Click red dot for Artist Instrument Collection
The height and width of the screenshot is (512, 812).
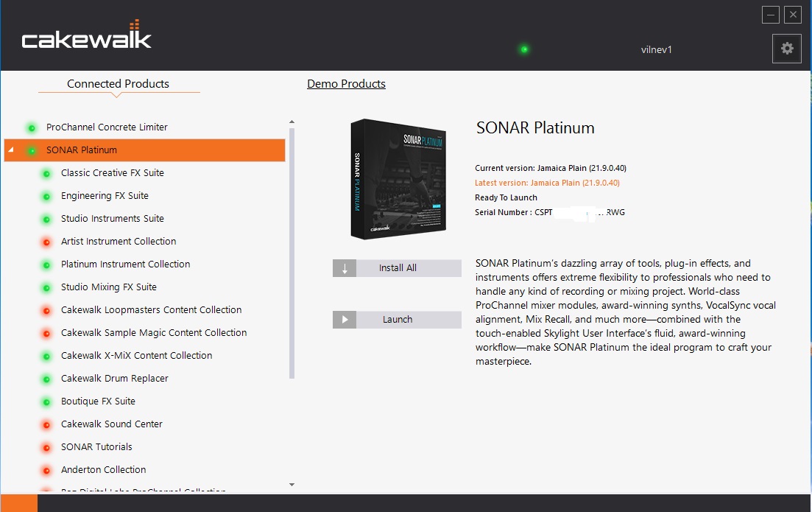[46, 242]
